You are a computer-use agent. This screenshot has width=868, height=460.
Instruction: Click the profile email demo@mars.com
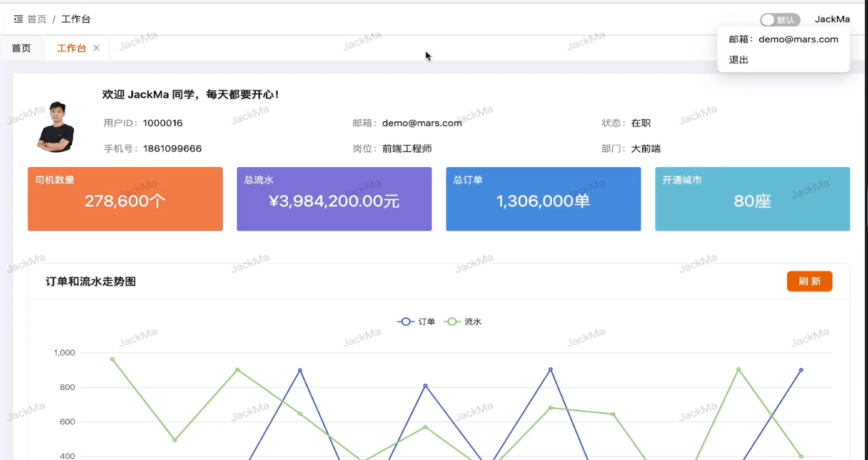tap(422, 123)
